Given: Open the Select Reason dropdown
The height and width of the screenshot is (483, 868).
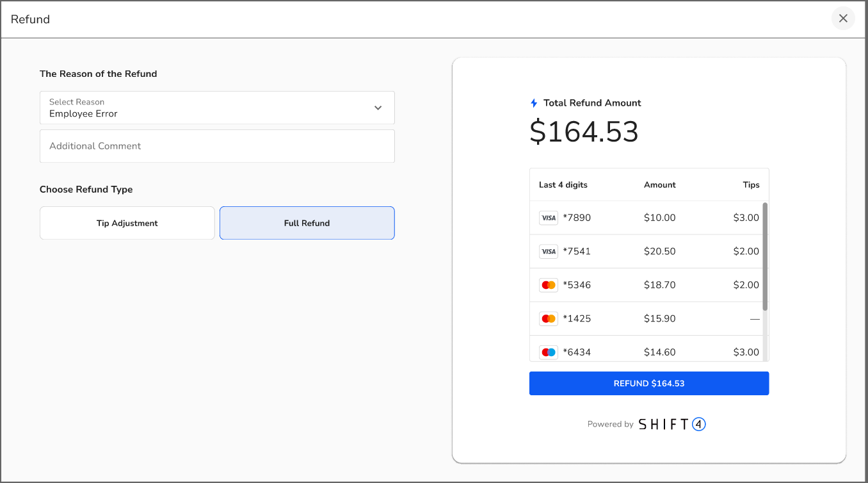Looking at the screenshot, I should (x=217, y=108).
